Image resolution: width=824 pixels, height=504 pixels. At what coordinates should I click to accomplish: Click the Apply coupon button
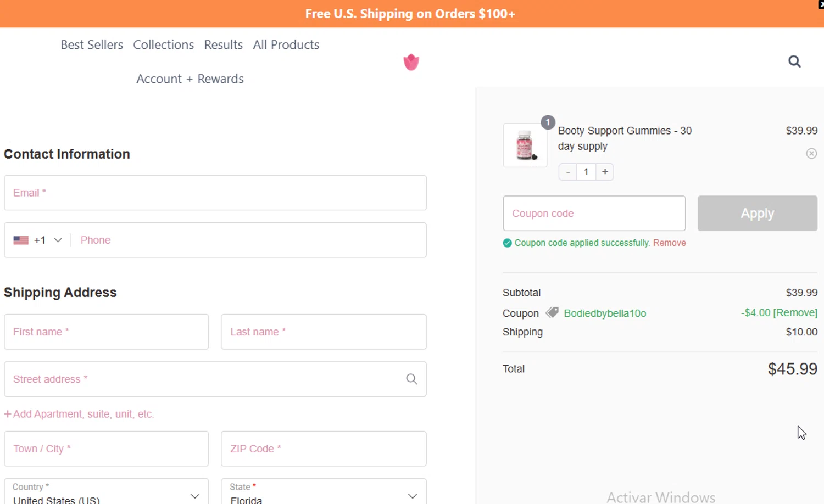[758, 214]
